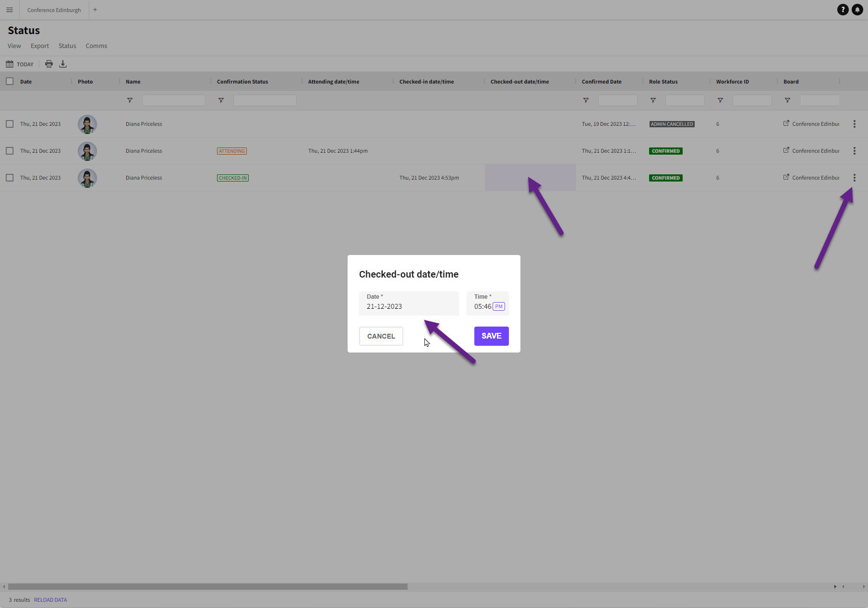Click Diana Priceless photo in ATTENDING row
Viewport: 868px width, 608px height.
87,151
